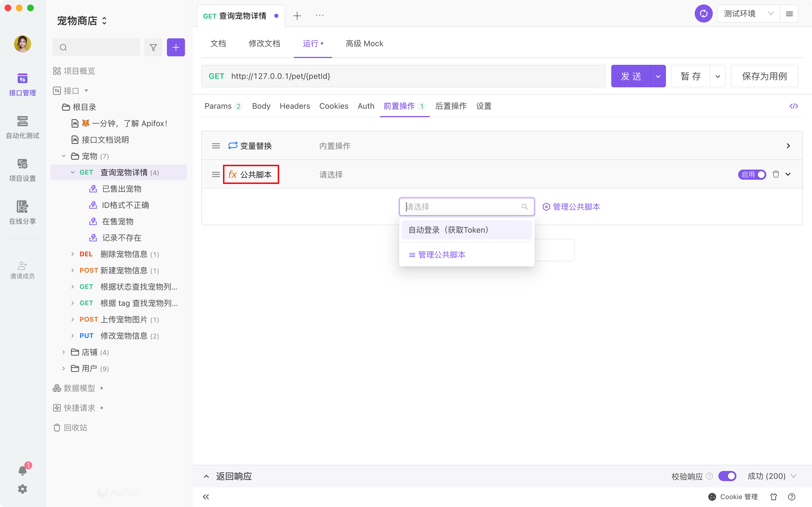Click the filter icon beside search
This screenshot has width=812, height=507.
pos(153,47)
